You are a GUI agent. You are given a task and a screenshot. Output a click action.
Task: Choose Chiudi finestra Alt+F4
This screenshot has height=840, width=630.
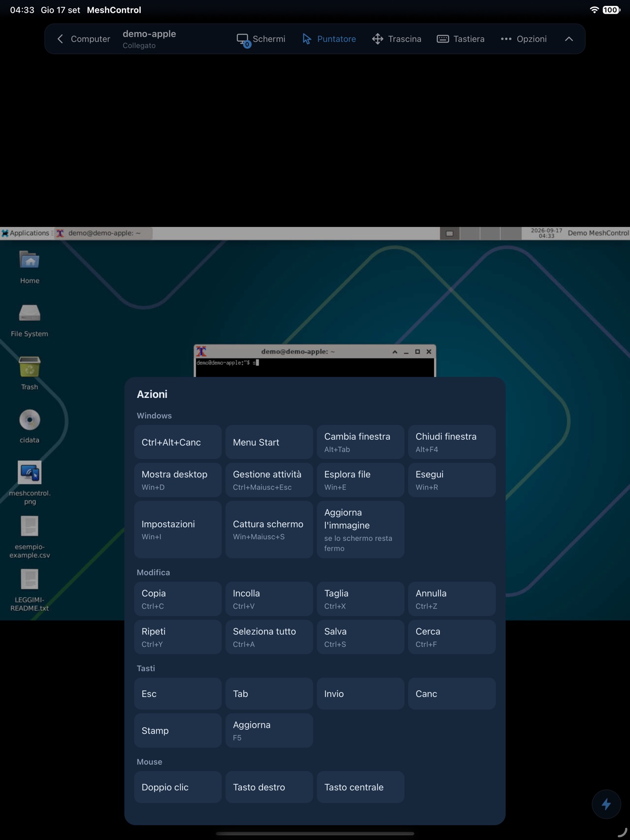click(452, 442)
